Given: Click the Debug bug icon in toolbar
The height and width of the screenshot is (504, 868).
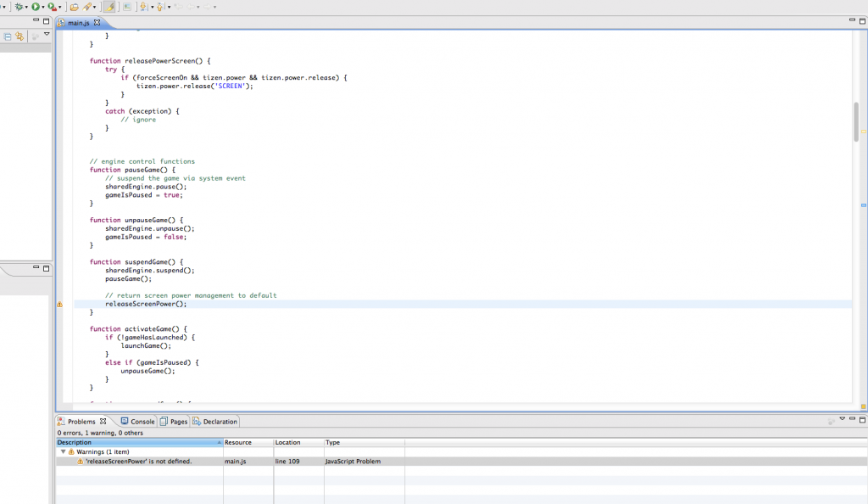Looking at the screenshot, I should (19, 7).
